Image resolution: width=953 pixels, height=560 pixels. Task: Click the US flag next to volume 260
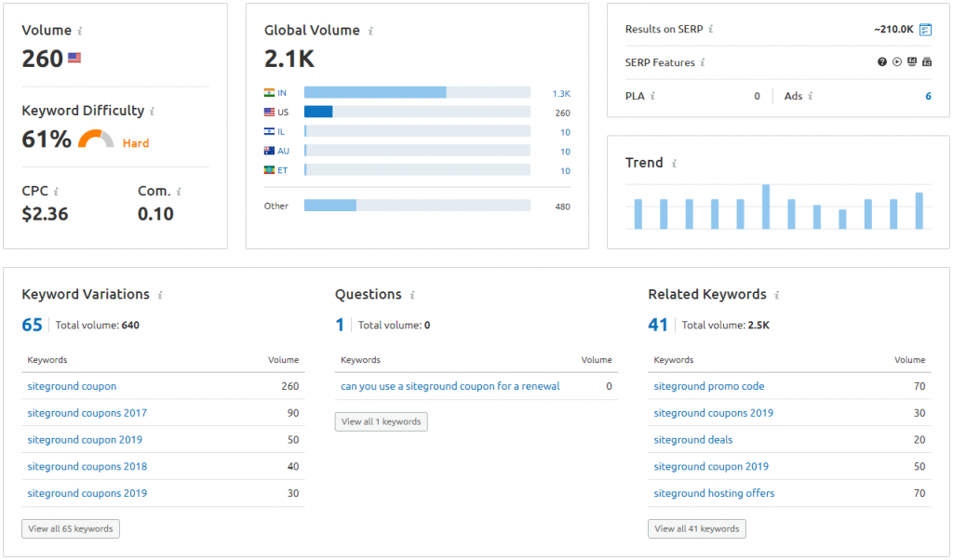tap(74, 58)
